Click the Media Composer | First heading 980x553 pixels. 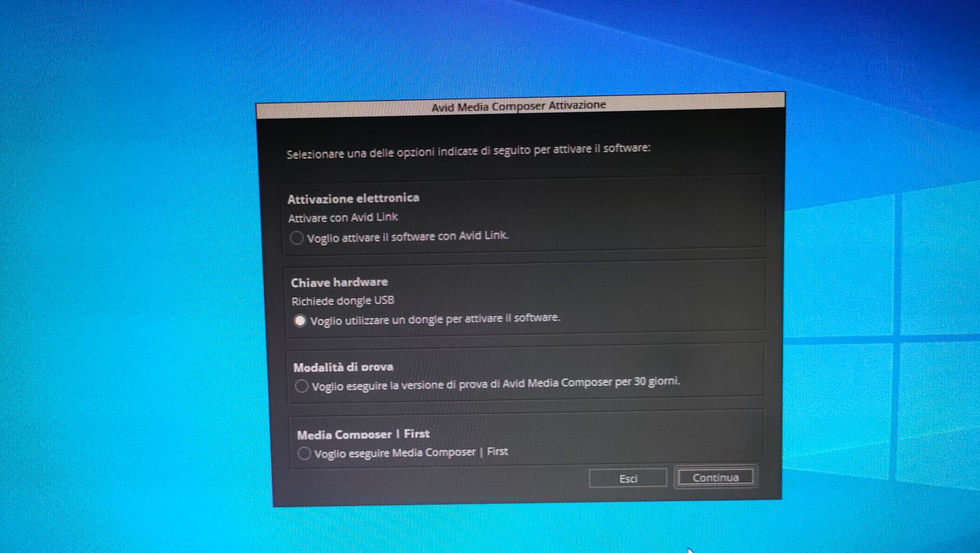(363, 434)
